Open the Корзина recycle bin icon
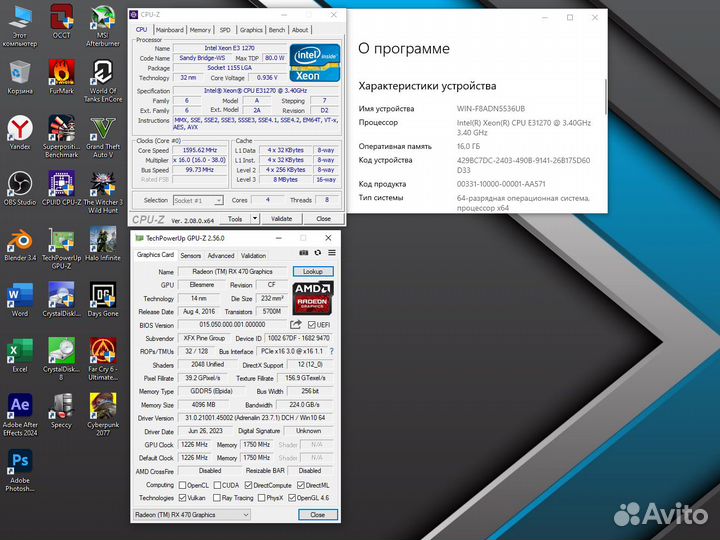Screen dimensions: 720x540 (x=20, y=77)
